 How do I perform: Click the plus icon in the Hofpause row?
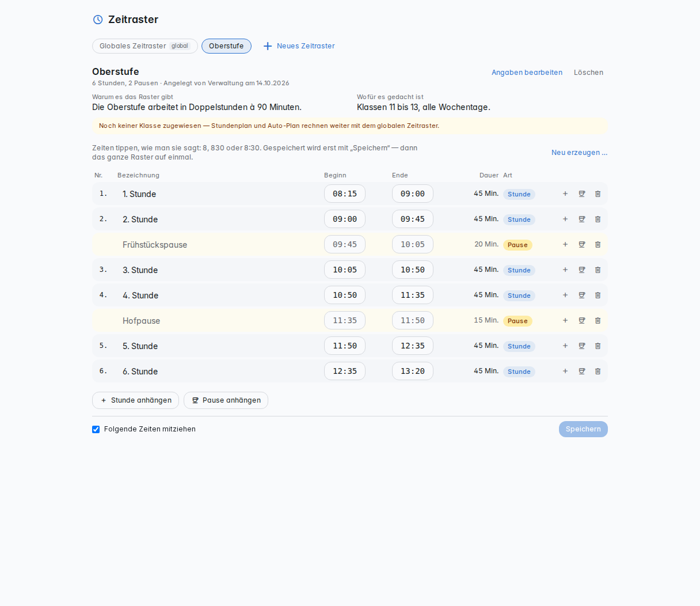pos(565,321)
